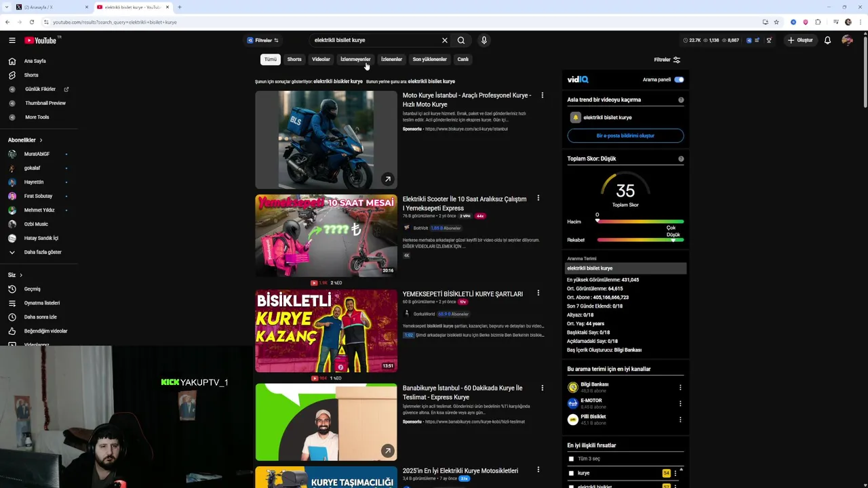
Task: Open More Tools in the sidebar
Action: (37, 117)
